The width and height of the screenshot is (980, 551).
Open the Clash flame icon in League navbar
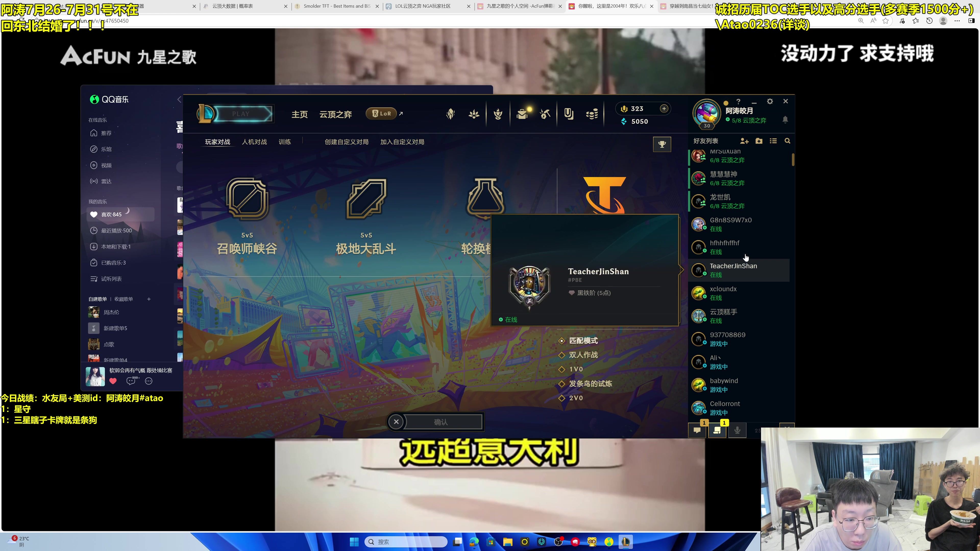(x=498, y=114)
